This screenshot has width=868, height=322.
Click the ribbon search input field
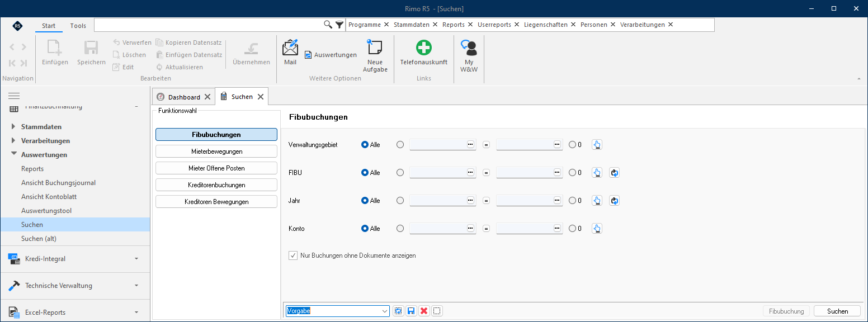pos(209,25)
